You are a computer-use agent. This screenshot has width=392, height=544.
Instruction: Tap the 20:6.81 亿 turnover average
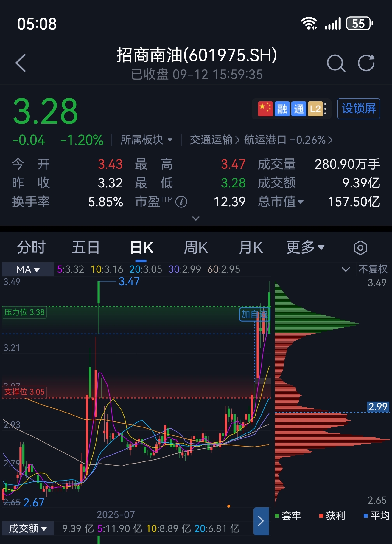pyautogui.click(x=217, y=528)
